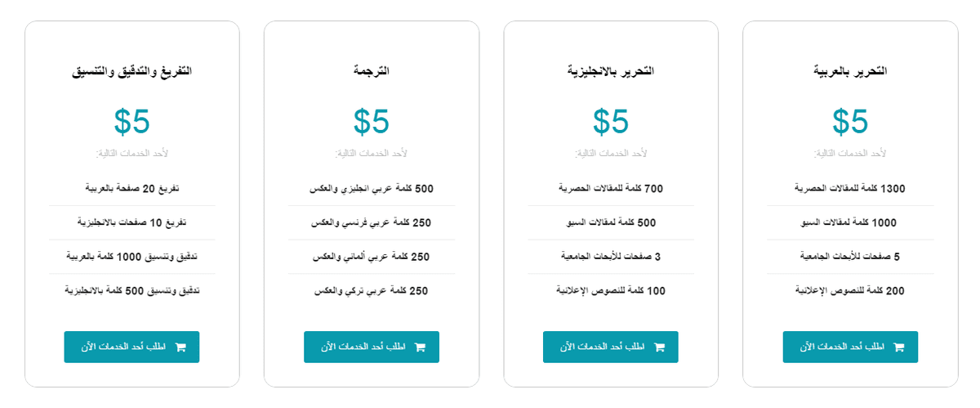Click 250 كلمة عربي تركي والعكس

pos(372,291)
